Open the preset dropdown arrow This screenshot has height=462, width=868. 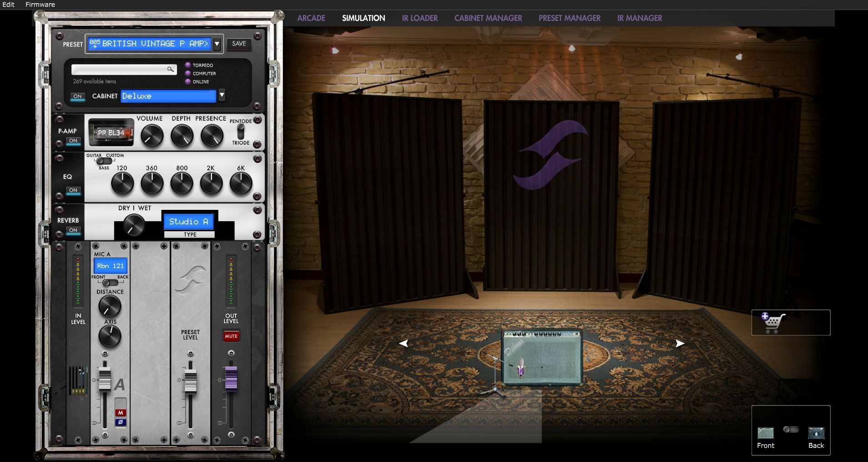coord(217,44)
